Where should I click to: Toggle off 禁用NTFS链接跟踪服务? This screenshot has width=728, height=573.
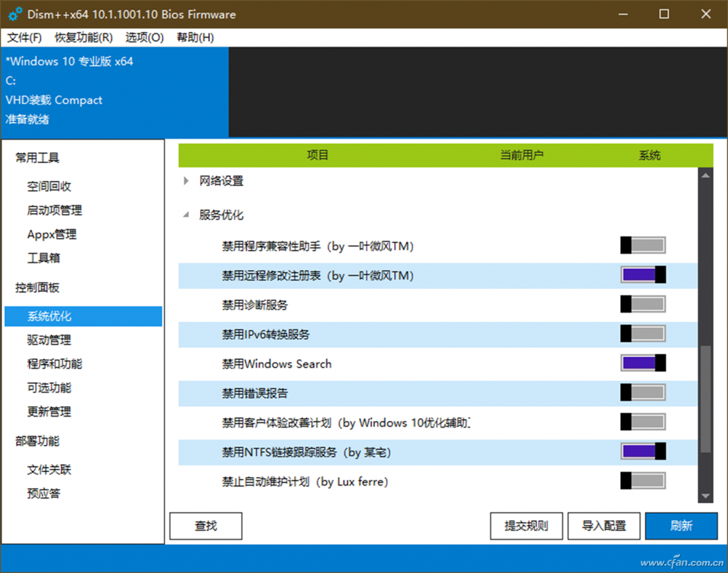tap(642, 451)
